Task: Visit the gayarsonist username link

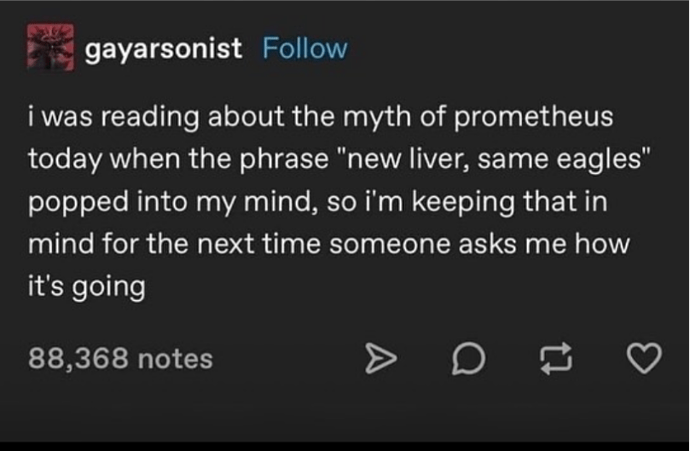Action: click(163, 49)
